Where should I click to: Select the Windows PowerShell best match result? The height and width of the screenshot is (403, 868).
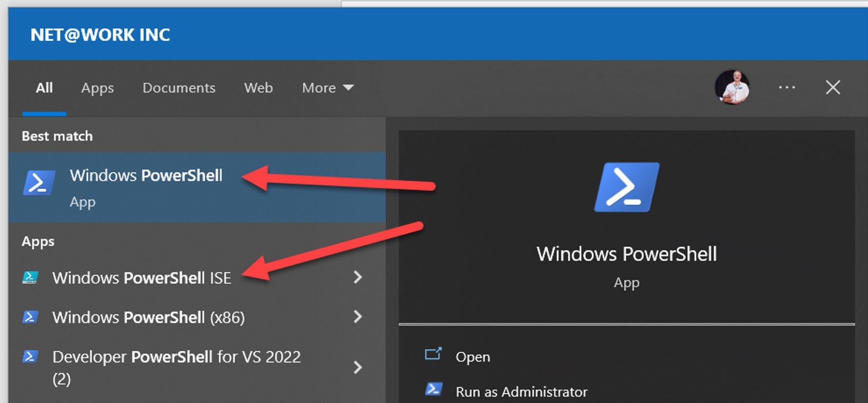197,187
